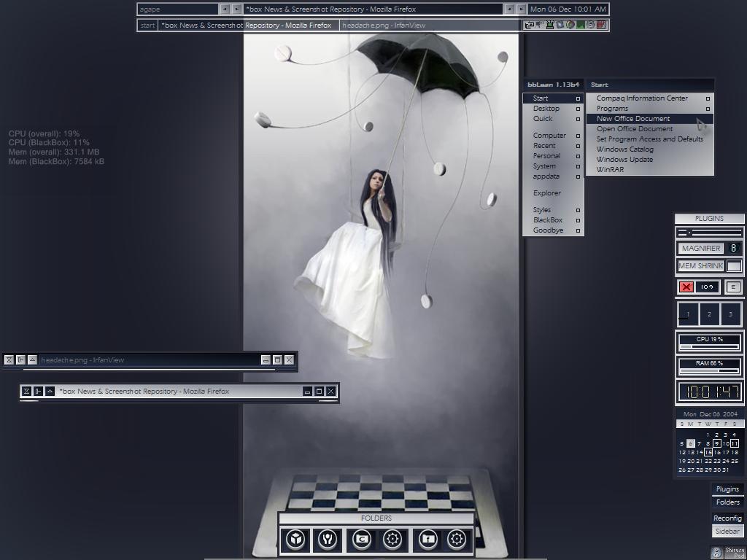The height and width of the screenshot is (560, 747).
Task: Select December 9 on the calendar
Action: [716, 443]
